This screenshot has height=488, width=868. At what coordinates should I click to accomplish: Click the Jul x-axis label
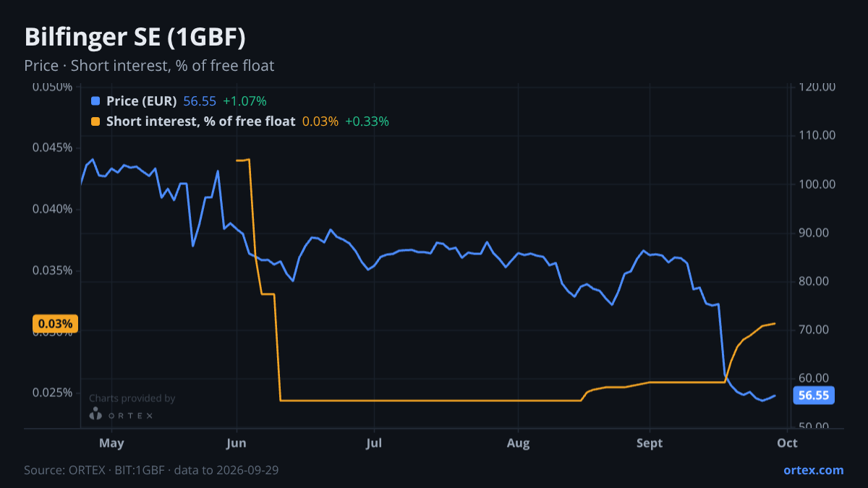coord(374,442)
